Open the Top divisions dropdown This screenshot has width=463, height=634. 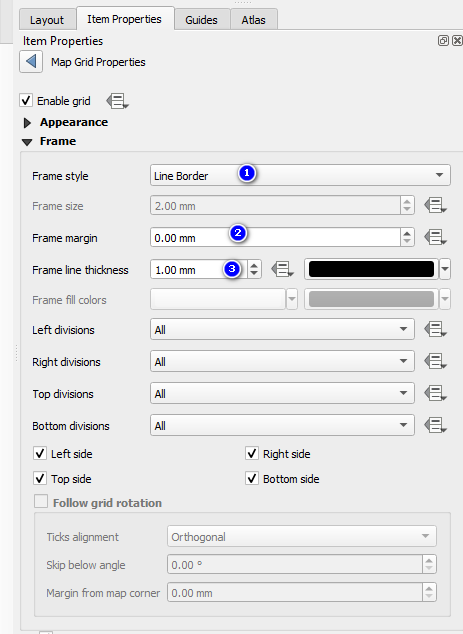(x=282, y=393)
